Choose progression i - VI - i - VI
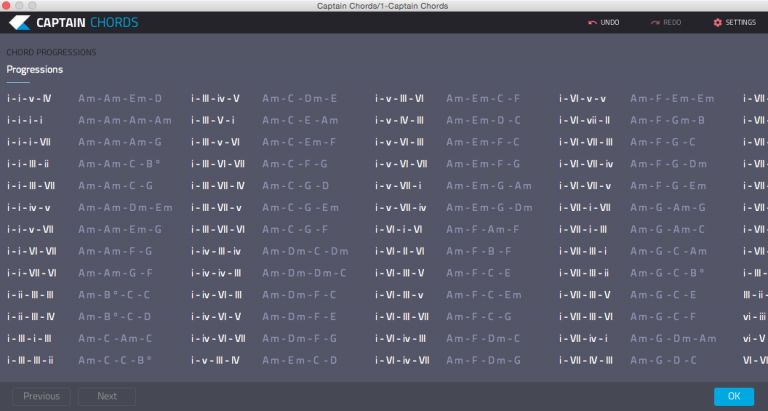This screenshot has width=768, height=411. [399, 229]
